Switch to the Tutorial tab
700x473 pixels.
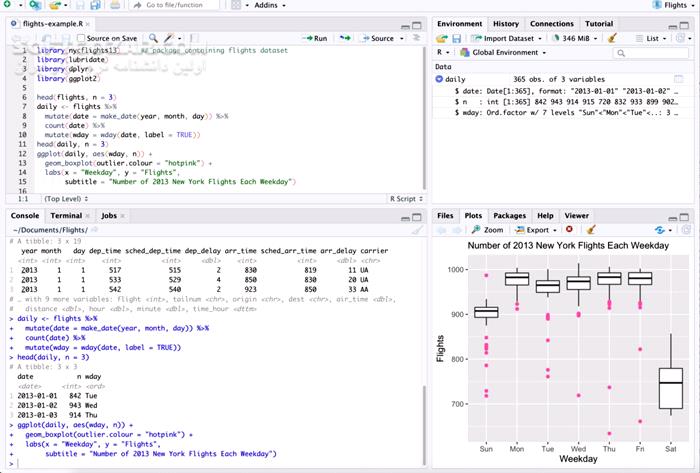tap(599, 24)
